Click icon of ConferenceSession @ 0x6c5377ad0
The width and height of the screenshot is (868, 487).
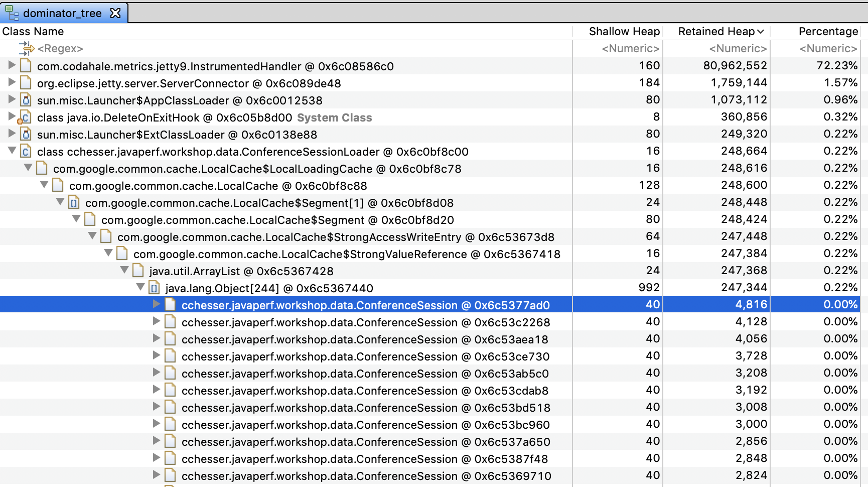tap(171, 305)
